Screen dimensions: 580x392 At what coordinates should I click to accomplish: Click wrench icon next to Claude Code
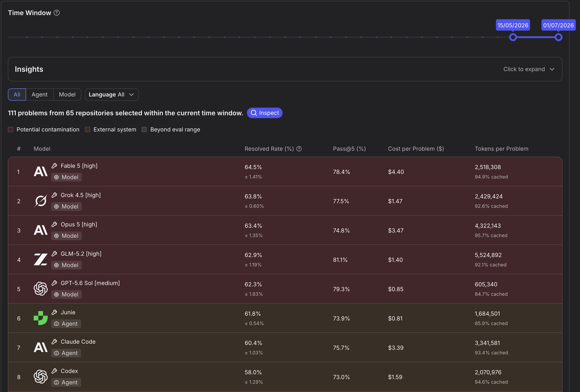tap(54, 341)
